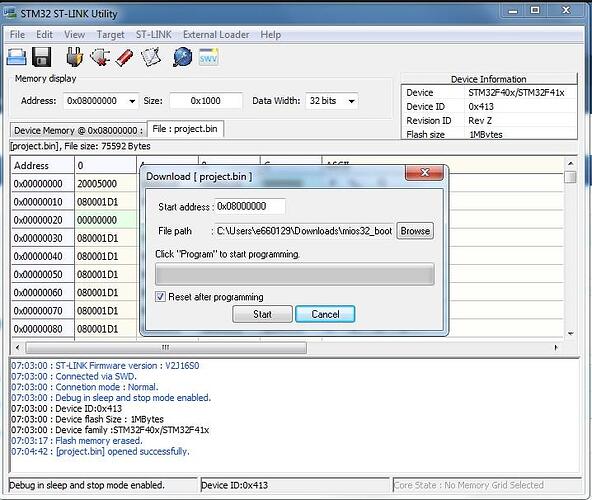Image resolution: width=592 pixels, height=500 pixels.
Task: Cancel the Download dialog
Action: (x=325, y=314)
